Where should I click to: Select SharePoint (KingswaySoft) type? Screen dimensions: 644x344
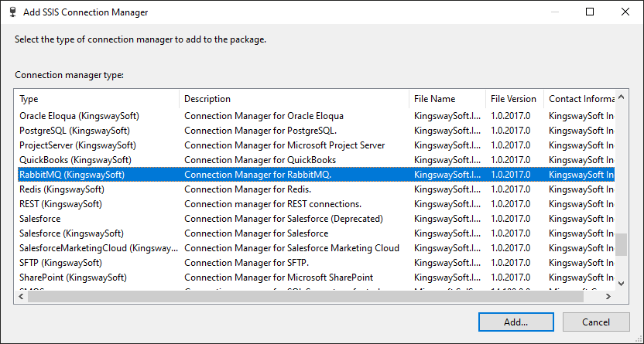[73, 278]
